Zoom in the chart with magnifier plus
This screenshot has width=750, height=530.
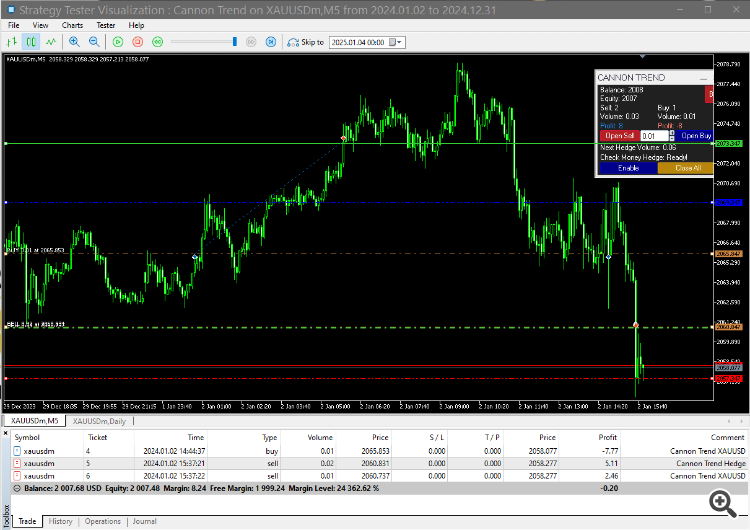click(74, 42)
